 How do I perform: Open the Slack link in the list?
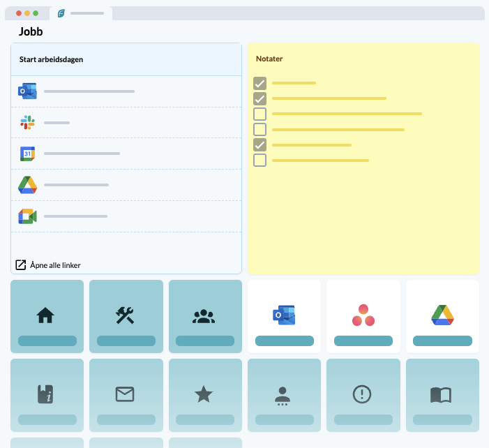[x=126, y=123]
